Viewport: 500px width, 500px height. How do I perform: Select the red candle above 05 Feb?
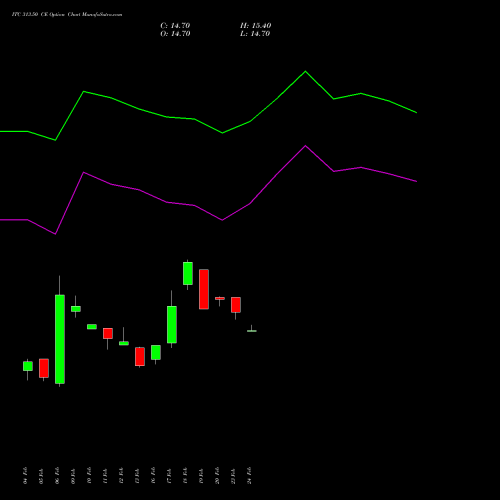tap(44, 368)
